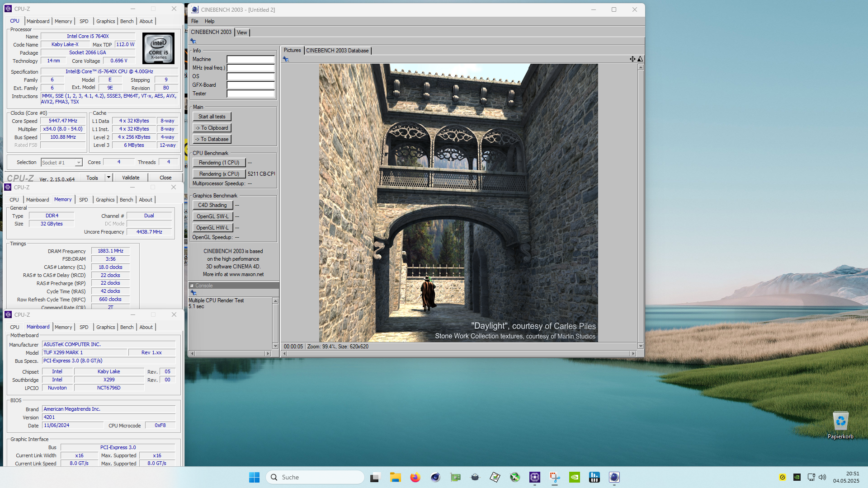Open network status in the system tray
Screen dimensions: 868x488
click(811, 477)
